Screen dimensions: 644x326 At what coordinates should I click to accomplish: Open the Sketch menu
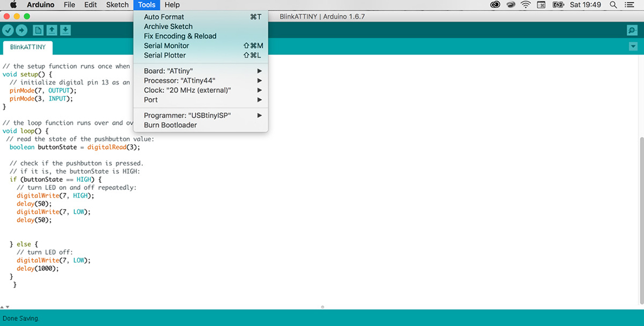click(x=118, y=5)
